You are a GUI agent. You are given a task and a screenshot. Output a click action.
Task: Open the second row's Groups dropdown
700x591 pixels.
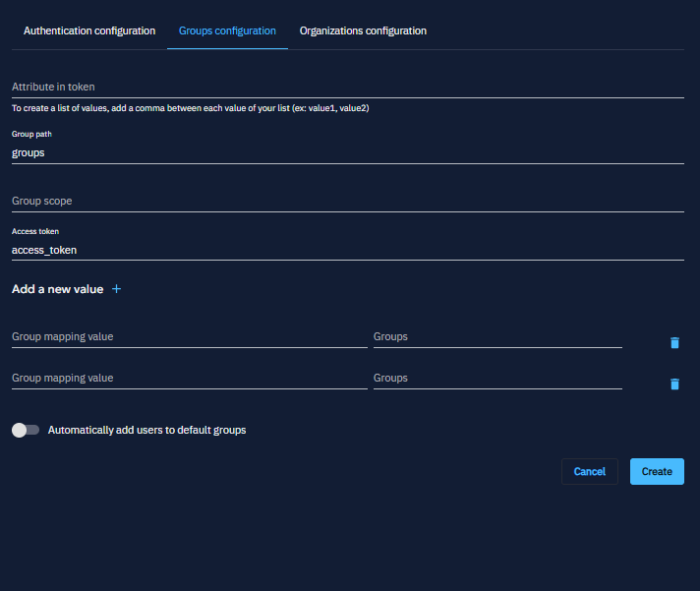click(x=496, y=379)
